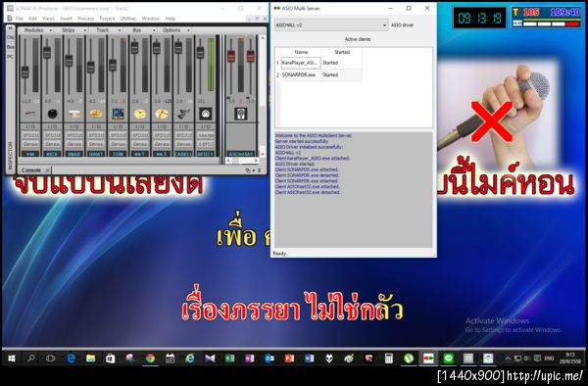Screen dimensions: 588x386
Task: Click the Started column header in Active clients
Action: [342, 52]
